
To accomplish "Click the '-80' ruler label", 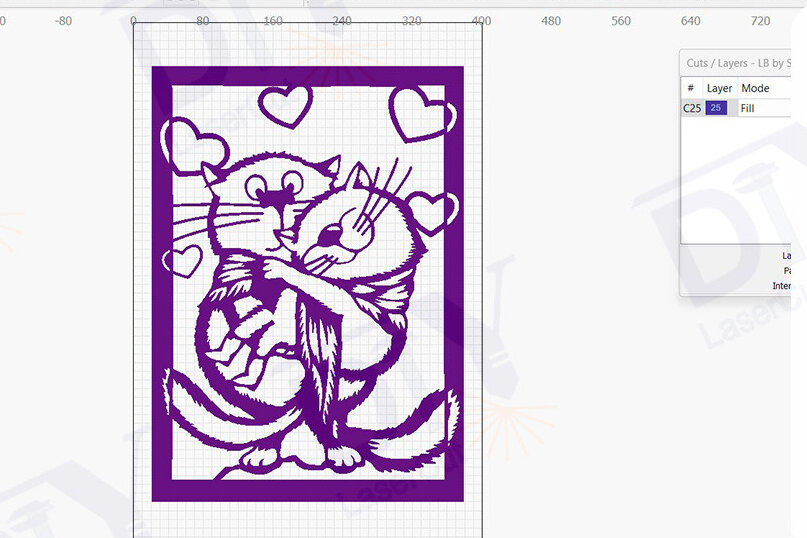I will (x=63, y=21).
